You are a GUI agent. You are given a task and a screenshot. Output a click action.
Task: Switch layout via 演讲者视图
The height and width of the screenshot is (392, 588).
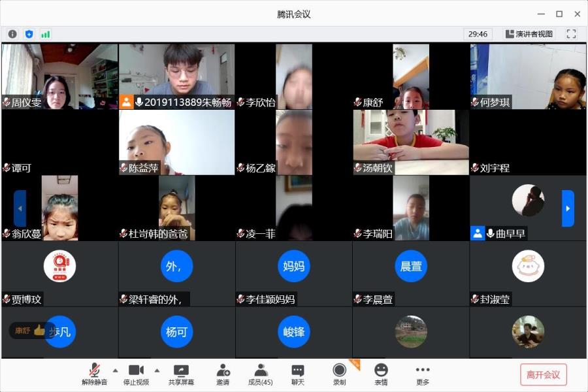tap(529, 34)
